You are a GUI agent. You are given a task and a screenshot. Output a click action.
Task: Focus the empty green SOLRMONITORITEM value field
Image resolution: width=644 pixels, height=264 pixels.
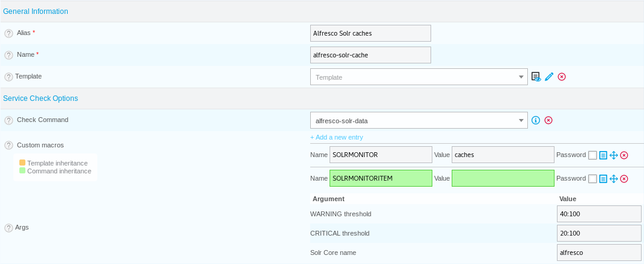pyautogui.click(x=503, y=178)
